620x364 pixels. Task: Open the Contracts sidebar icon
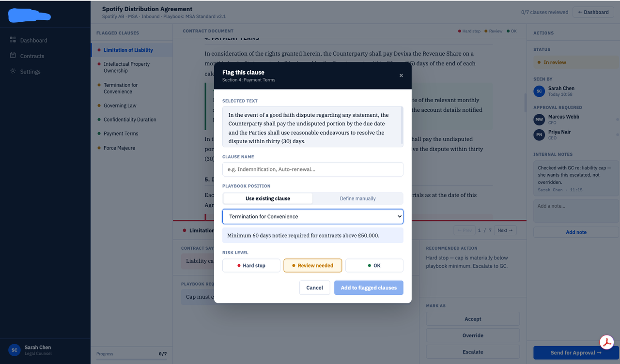pos(13,55)
